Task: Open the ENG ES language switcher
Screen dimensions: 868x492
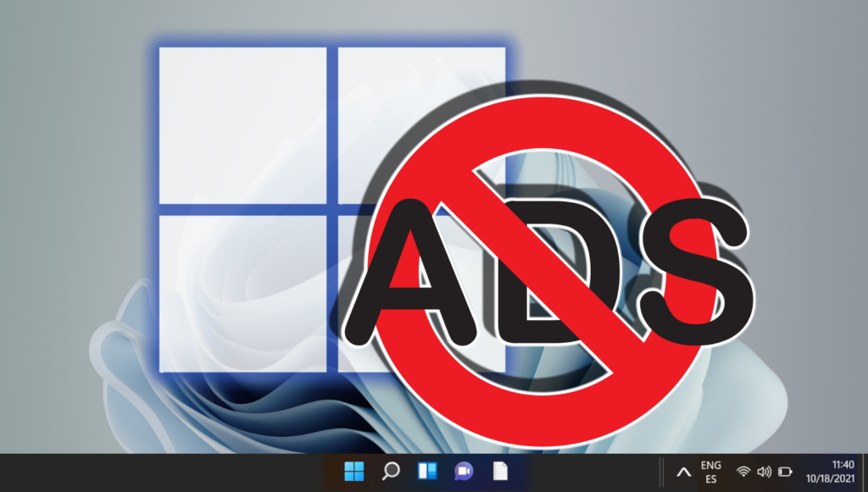Action: point(711,472)
